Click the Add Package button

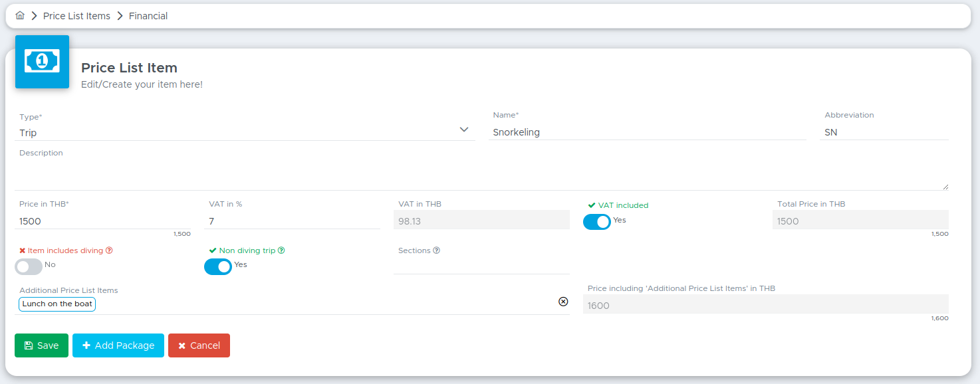[118, 345]
